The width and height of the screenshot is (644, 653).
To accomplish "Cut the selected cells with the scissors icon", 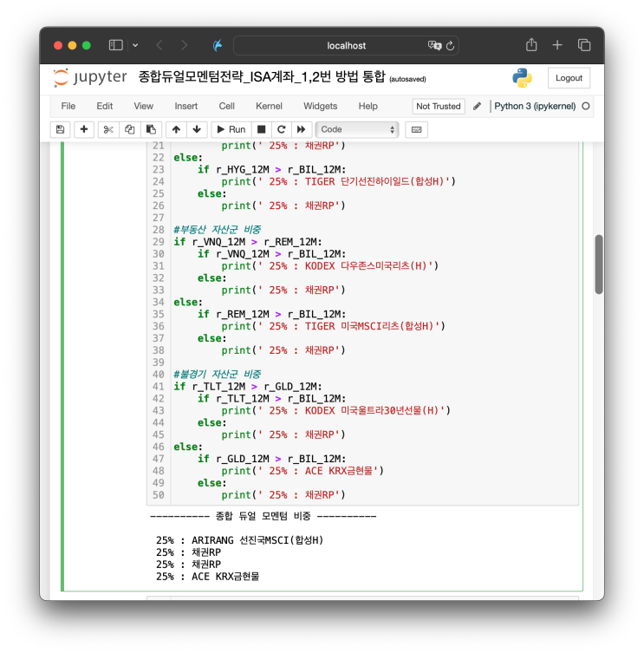I will click(x=108, y=129).
